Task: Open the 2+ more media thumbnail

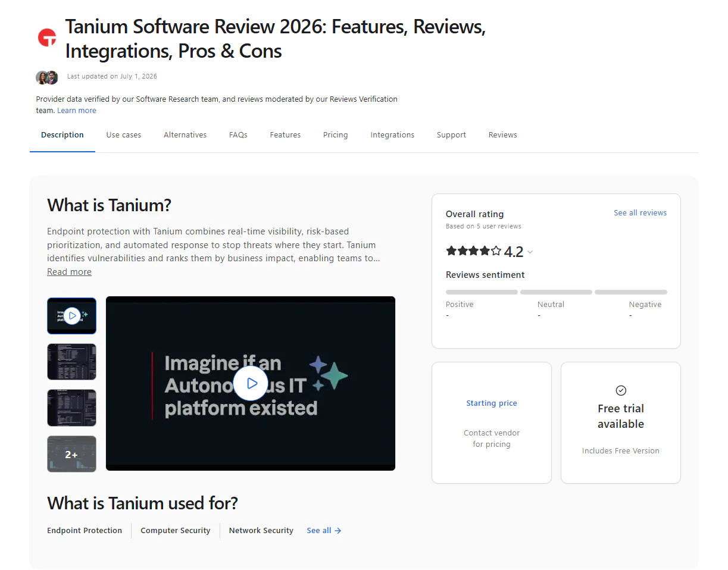Action: click(x=71, y=454)
